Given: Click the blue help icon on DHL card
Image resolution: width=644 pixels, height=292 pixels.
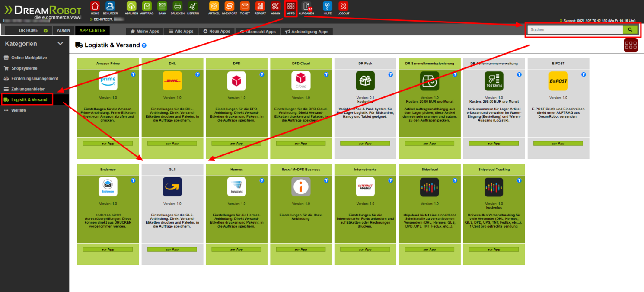Looking at the screenshot, I should click(x=198, y=75).
